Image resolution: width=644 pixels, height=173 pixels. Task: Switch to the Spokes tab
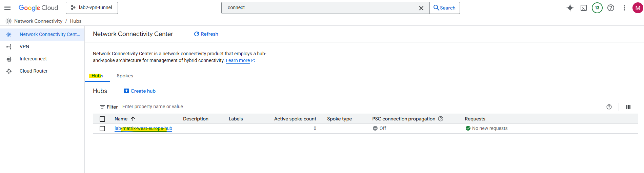(125, 76)
